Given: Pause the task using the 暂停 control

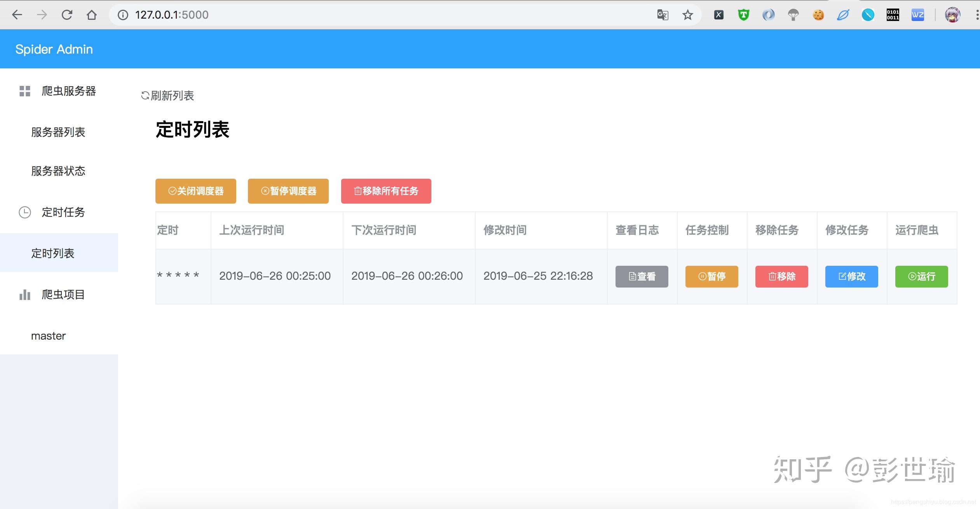Looking at the screenshot, I should (711, 276).
